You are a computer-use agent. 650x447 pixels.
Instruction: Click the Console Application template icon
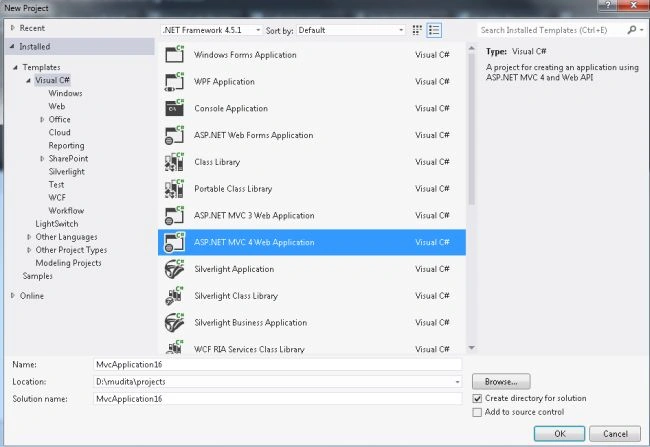[175, 108]
